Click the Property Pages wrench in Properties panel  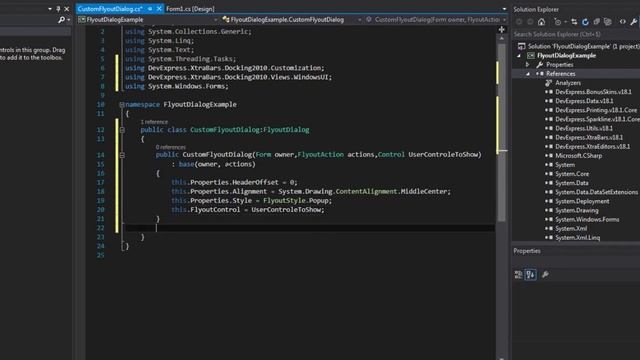[x=545, y=275]
